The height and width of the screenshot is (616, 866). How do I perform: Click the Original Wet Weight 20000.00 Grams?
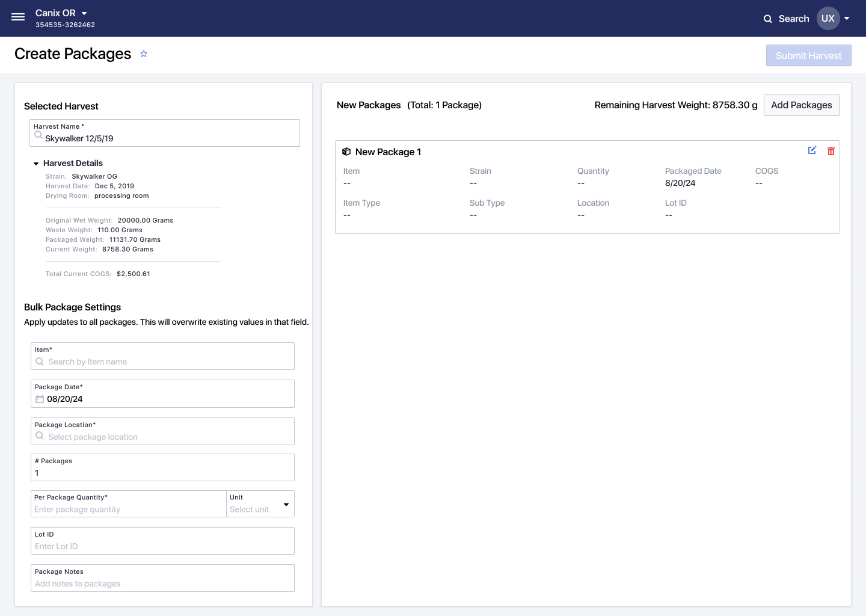point(146,220)
